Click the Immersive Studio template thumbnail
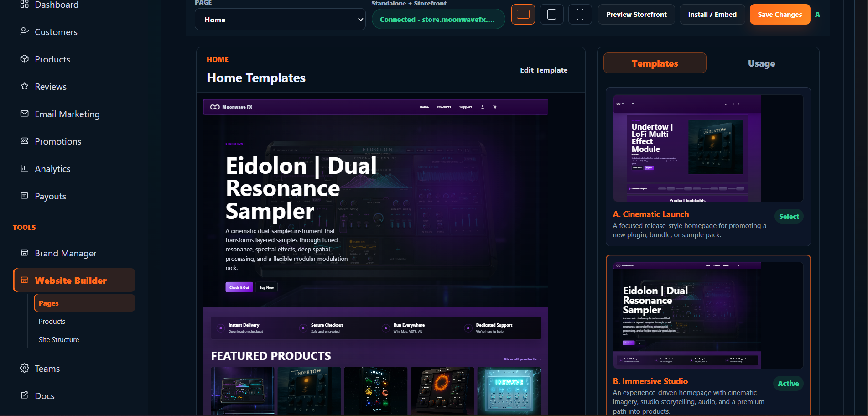The height and width of the screenshot is (416, 868). point(708,315)
